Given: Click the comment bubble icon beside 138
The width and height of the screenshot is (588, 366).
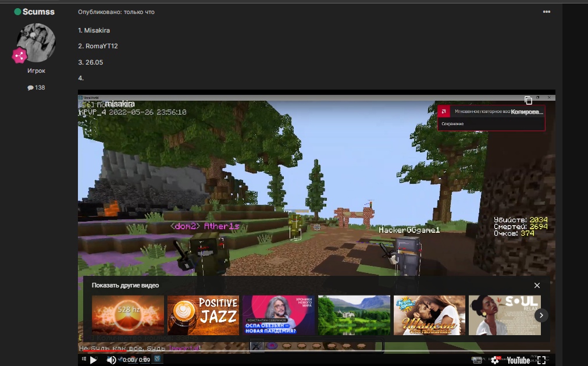Looking at the screenshot, I should (x=30, y=88).
